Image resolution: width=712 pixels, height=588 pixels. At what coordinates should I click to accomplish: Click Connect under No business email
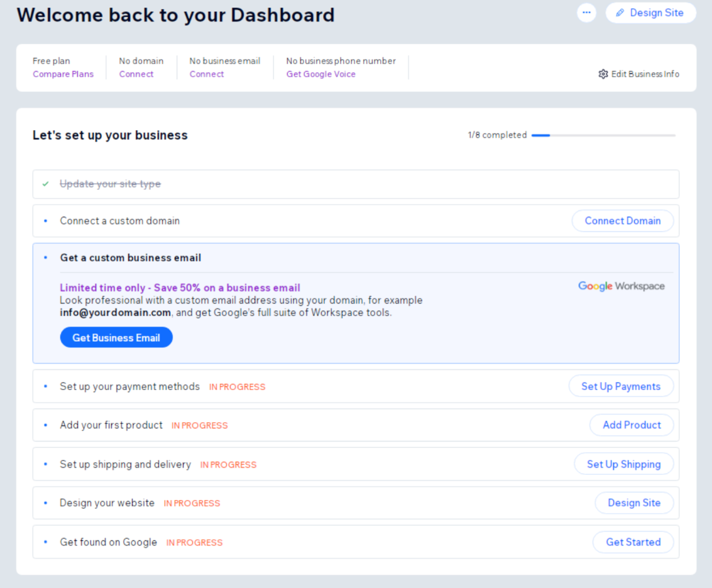pos(207,74)
